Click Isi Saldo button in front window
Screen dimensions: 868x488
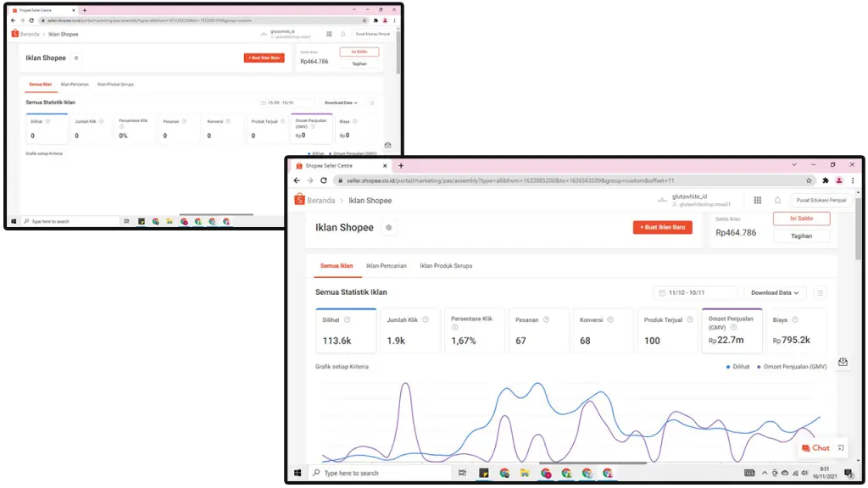coord(802,219)
